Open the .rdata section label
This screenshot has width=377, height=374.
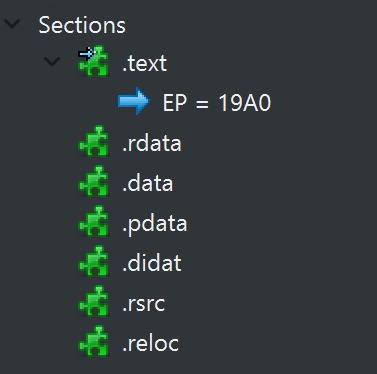pyautogui.click(x=152, y=143)
